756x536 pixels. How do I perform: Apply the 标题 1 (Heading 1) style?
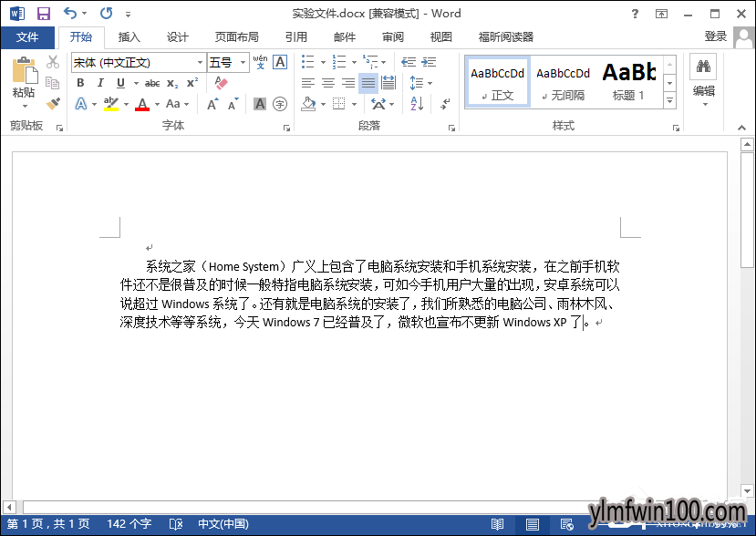(x=628, y=81)
